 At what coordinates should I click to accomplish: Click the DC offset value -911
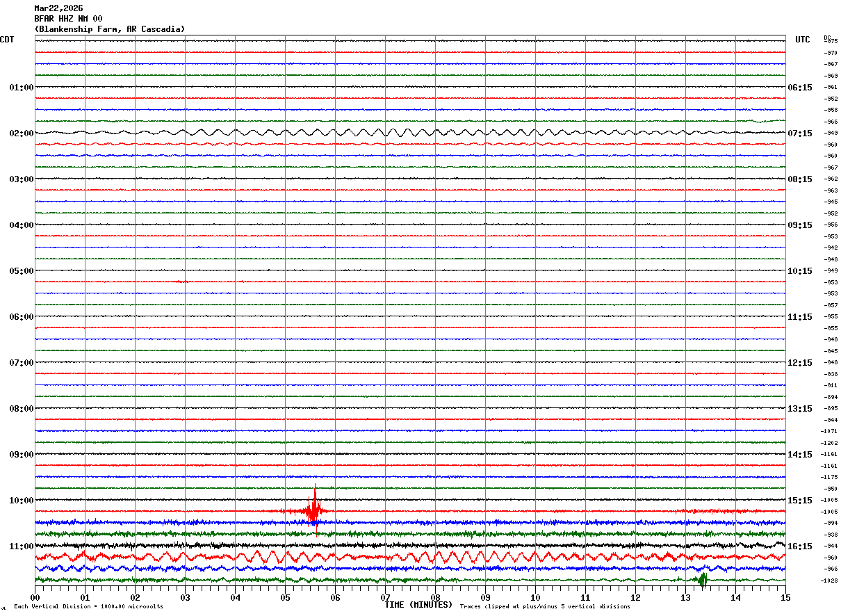click(830, 386)
